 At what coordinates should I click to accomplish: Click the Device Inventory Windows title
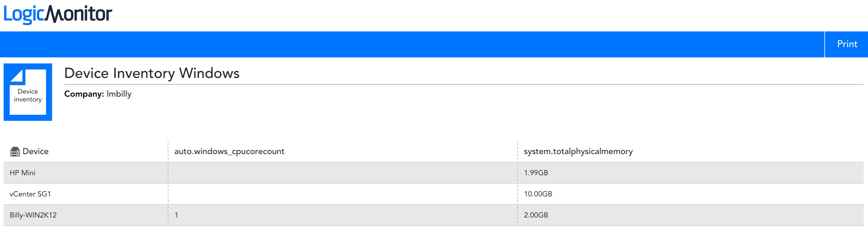[x=152, y=73]
